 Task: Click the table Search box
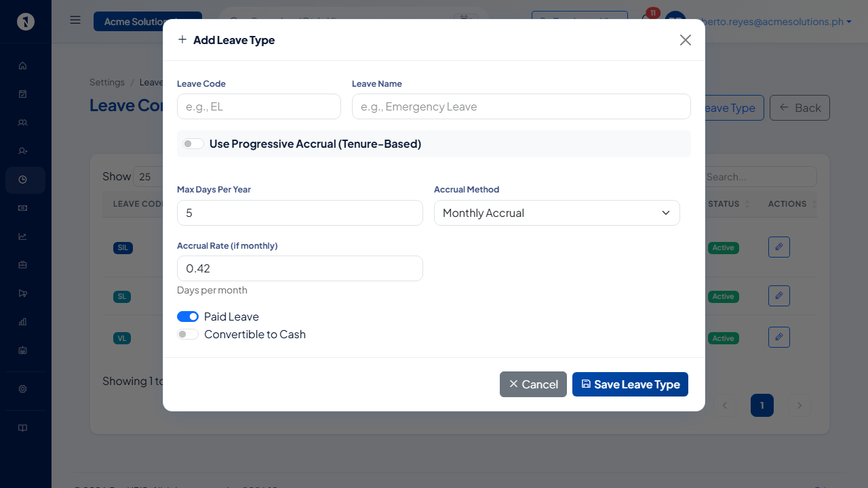coord(759,177)
